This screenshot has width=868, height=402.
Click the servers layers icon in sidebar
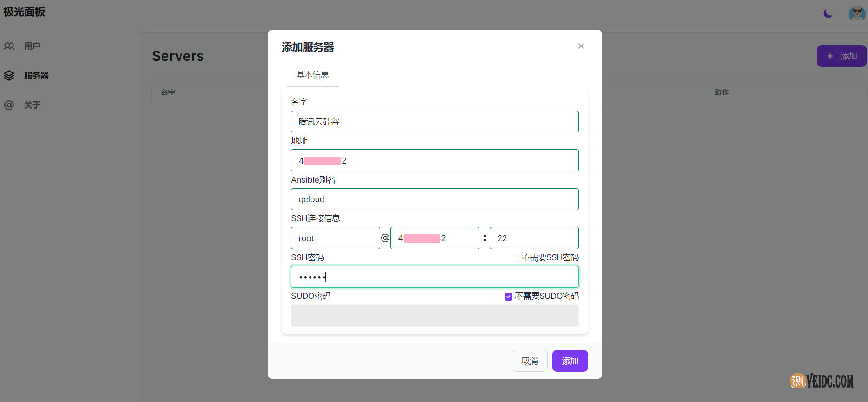pyautogui.click(x=9, y=76)
